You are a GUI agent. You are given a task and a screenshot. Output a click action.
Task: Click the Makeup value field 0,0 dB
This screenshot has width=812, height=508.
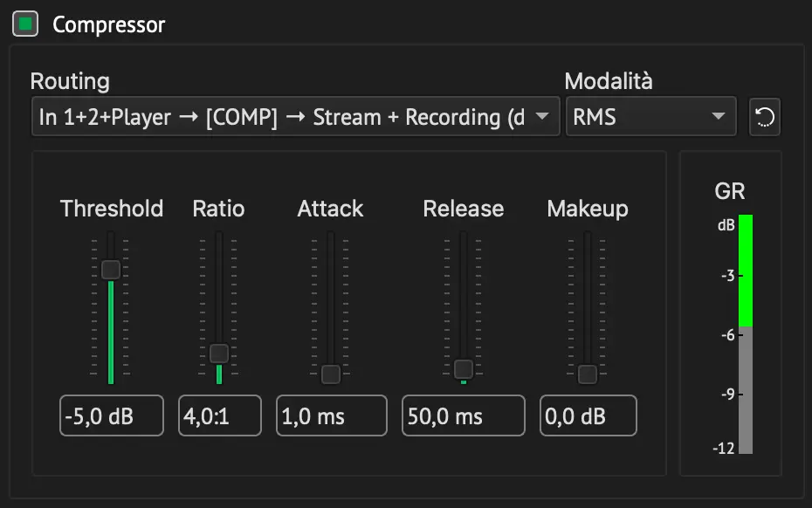[588, 415]
